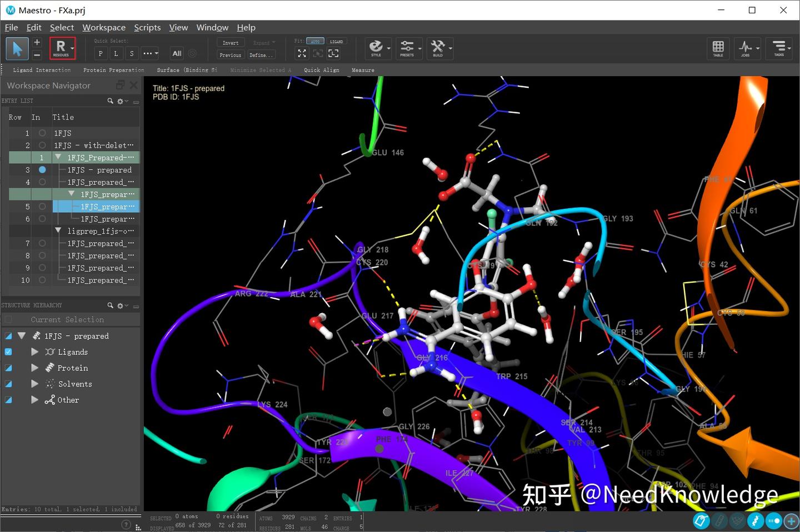Open the Quick Select Residues tool

[x=61, y=48]
